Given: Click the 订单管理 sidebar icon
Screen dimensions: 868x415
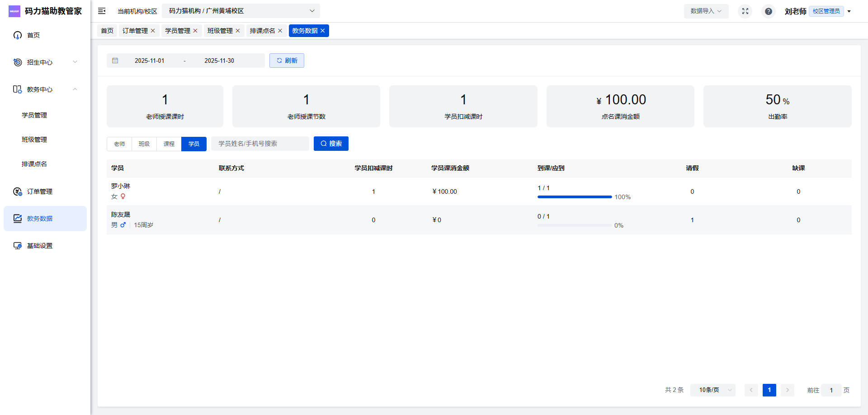Looking at the screenshot, I should point(18,191).
